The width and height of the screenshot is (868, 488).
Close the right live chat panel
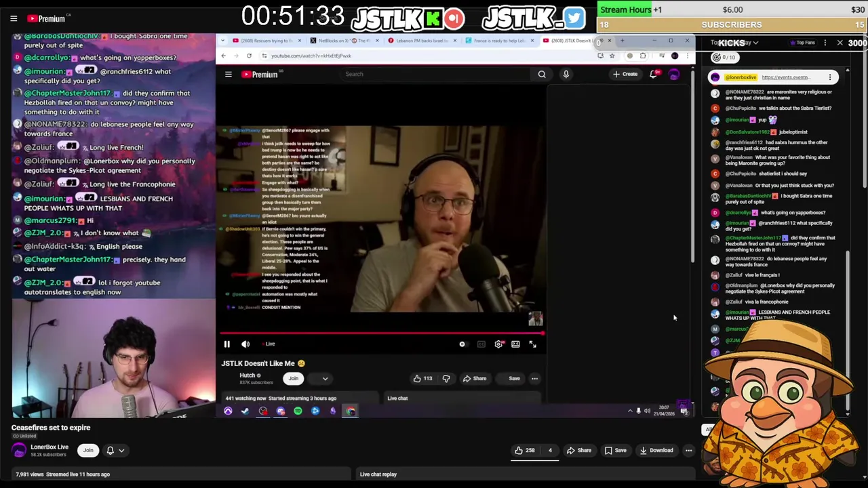click(x=840, y=43)
